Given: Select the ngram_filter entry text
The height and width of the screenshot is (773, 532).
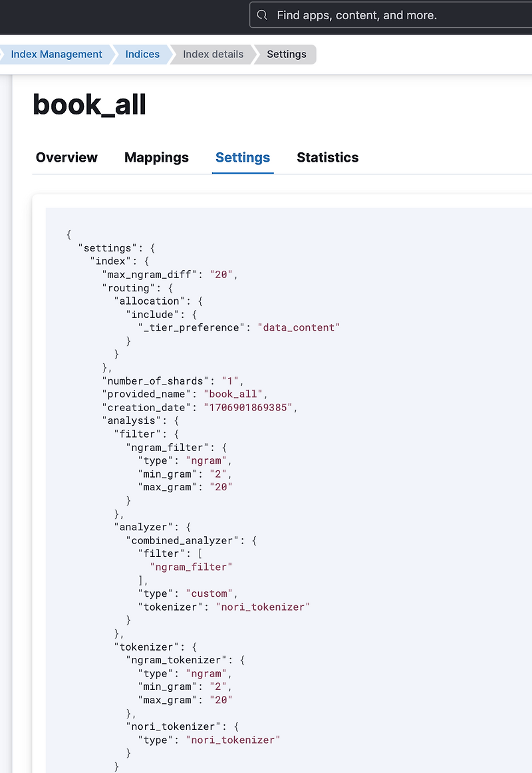Looking at the screenshot, I should click(x=191, y=567).
